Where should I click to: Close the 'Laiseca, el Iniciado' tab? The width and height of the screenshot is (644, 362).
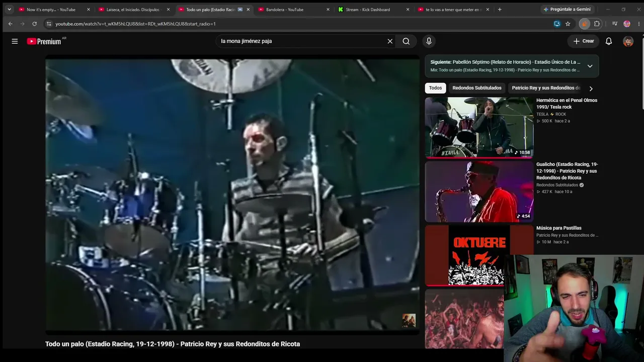[x=168, y=10]
